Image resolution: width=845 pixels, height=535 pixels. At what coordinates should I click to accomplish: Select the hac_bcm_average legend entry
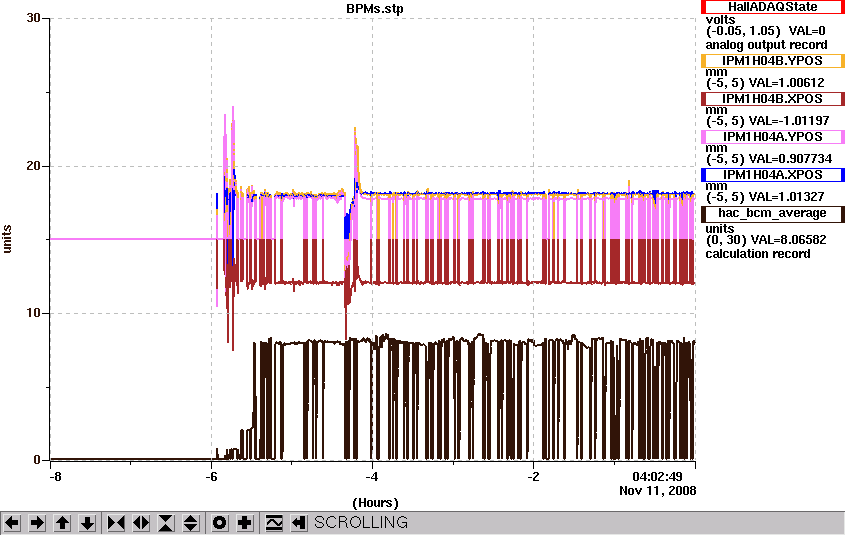772,213
